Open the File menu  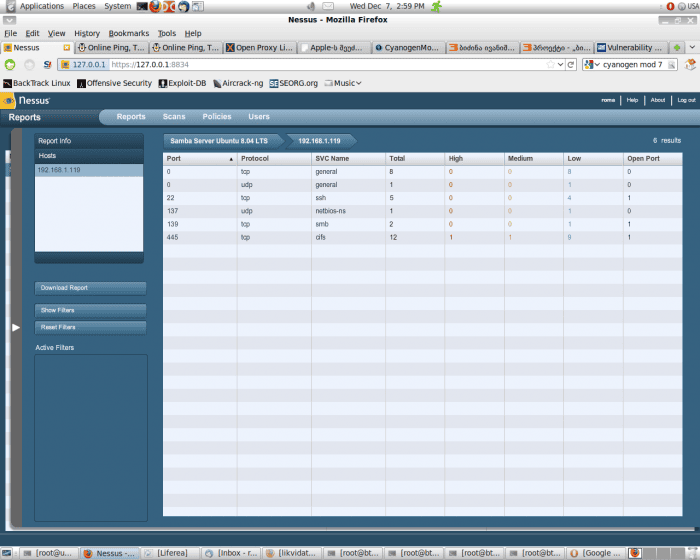pos(10,33)
